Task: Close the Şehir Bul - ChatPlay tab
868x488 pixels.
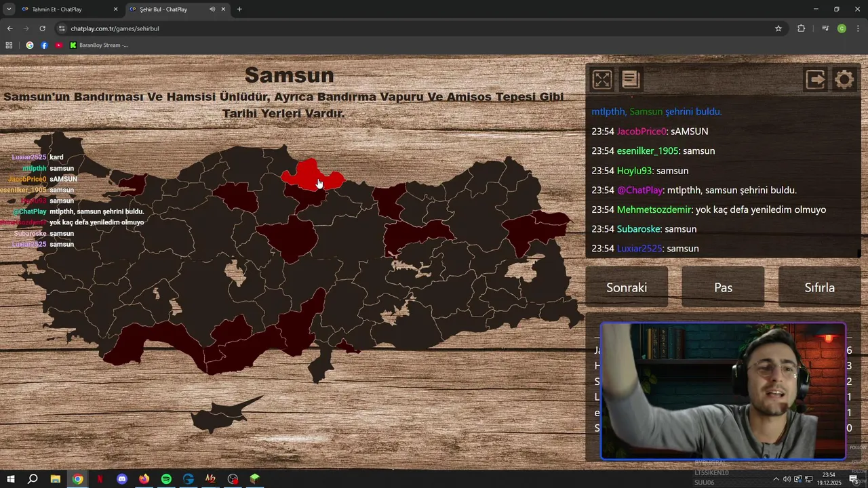Action: pos(223,9)
